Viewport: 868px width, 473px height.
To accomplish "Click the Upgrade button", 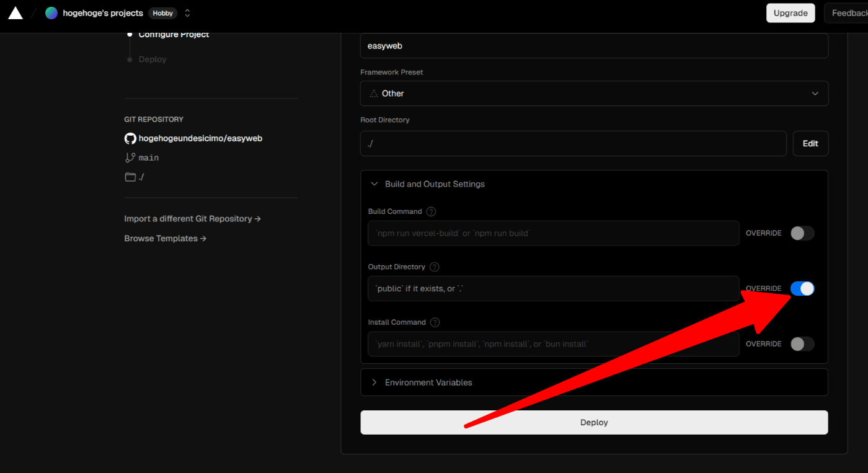I will [790, 13].
